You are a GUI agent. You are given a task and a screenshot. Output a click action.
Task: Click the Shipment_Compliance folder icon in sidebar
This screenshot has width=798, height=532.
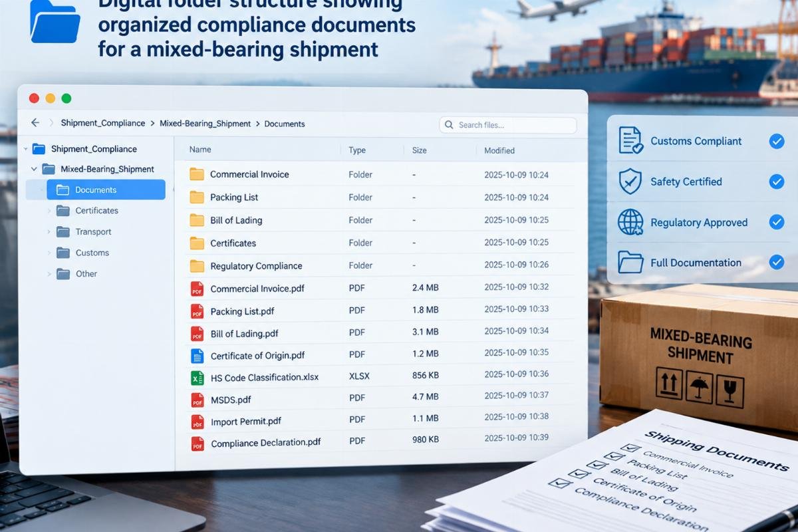39,149
